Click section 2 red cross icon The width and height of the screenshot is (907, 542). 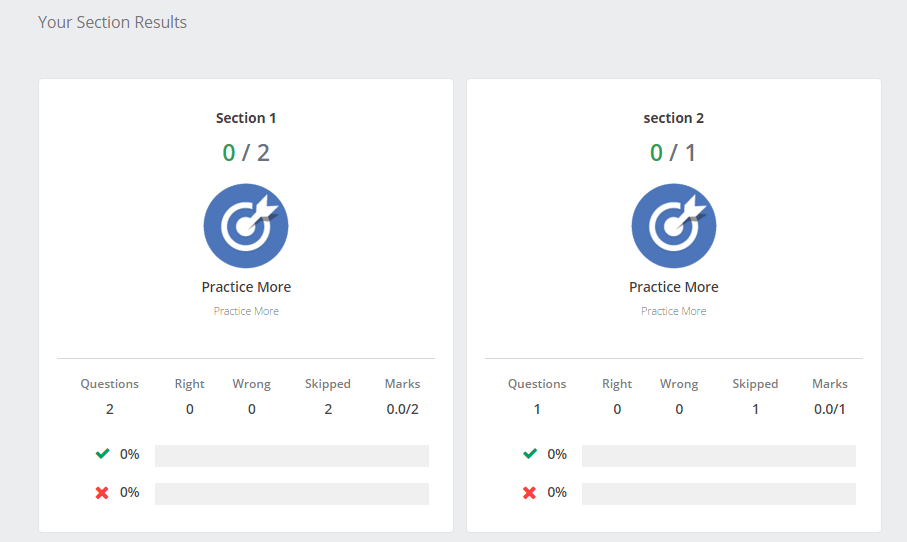pos(529,493)
